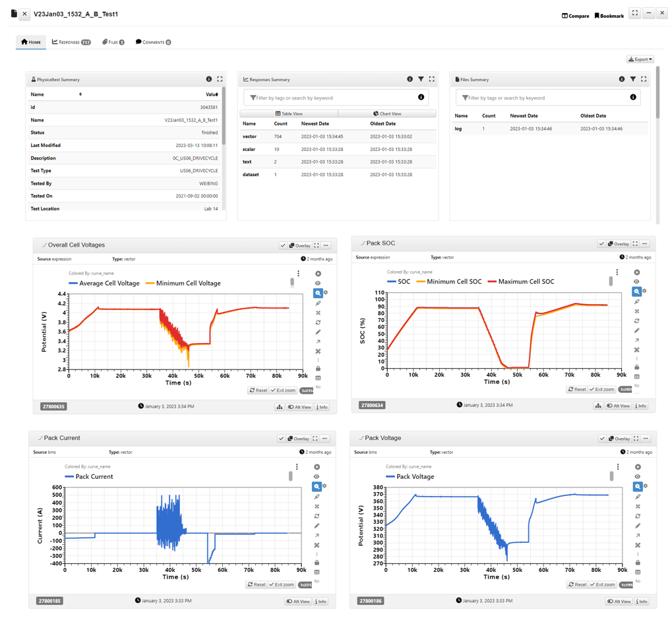Toggle Minimum Cell Voltage orange legend swatch

pyautogui.click(x=150, y=284)
